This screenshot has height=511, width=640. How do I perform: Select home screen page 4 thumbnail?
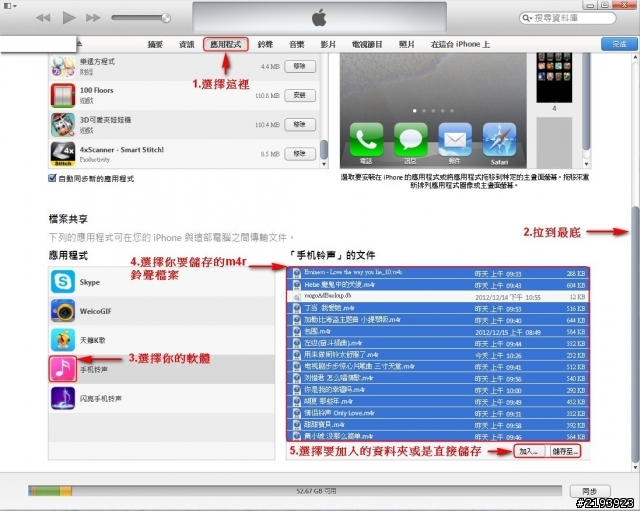[554, 78]
